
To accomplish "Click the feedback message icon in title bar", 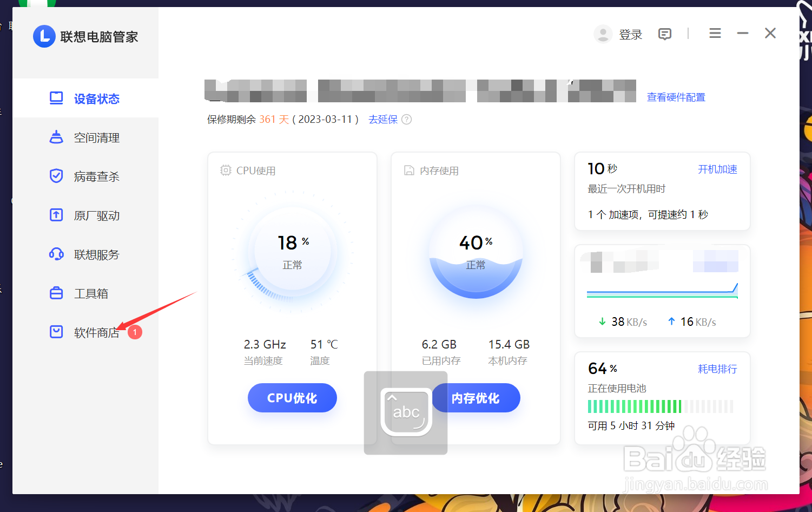I will (x=664, y=34).
